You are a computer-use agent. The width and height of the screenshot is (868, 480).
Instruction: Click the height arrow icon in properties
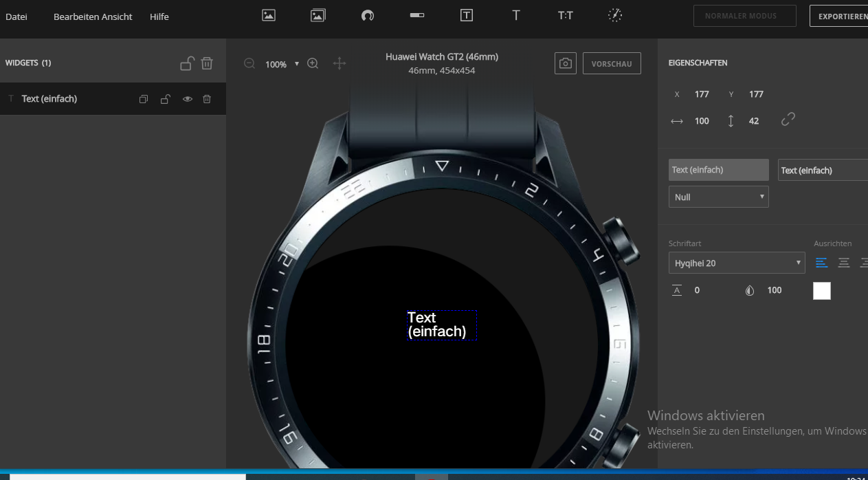pos(731,121)
